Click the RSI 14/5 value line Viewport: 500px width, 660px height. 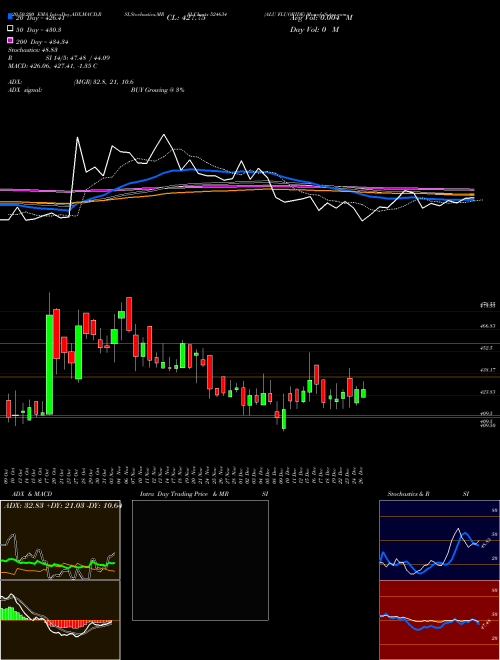[59, 58]
